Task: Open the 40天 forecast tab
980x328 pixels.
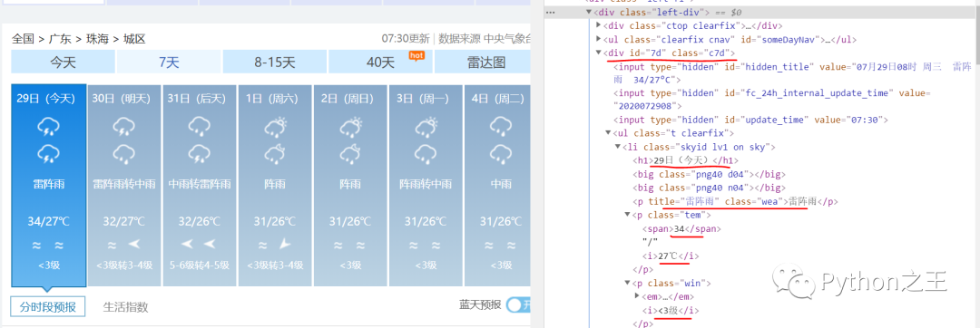Action: point(380,63)
